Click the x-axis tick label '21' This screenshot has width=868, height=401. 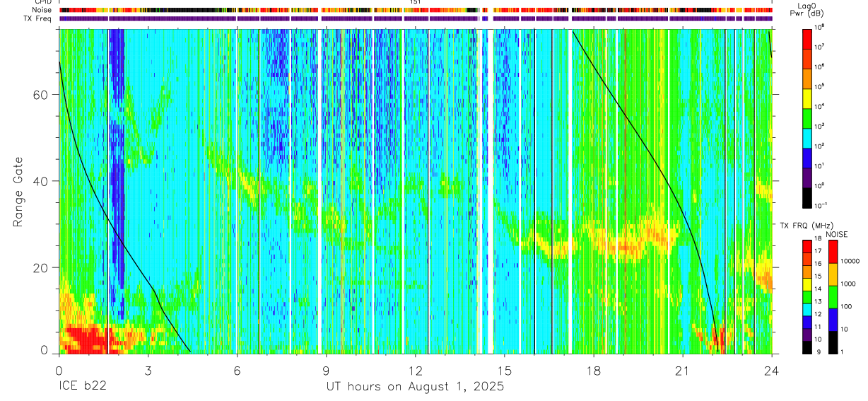click(x=682, y=370)
